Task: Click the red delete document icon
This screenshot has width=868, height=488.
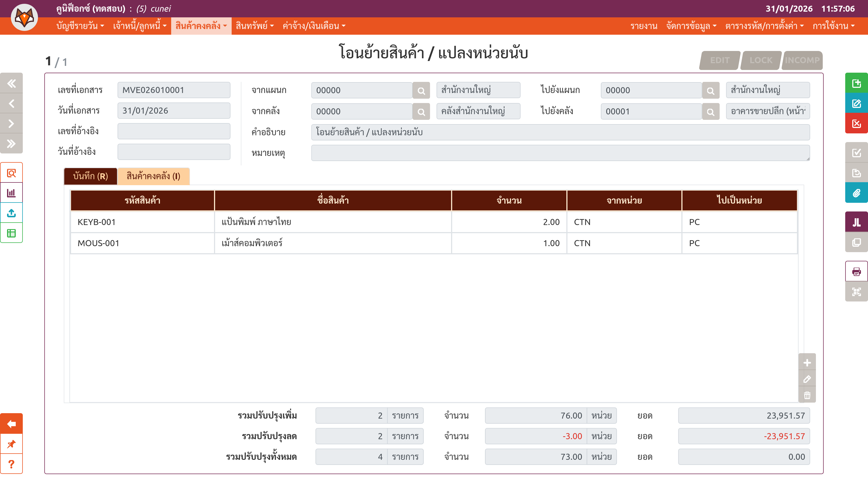Action: (856, 124)
